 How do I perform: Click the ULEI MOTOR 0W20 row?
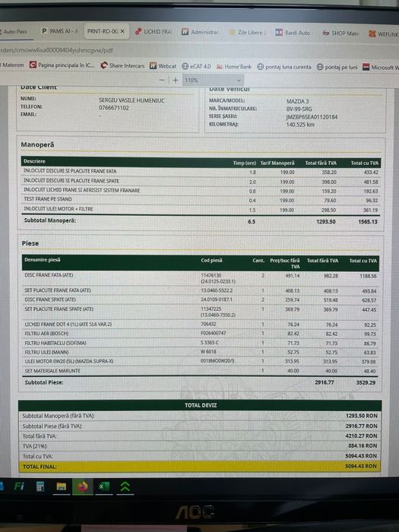click(x=201, y=361)
